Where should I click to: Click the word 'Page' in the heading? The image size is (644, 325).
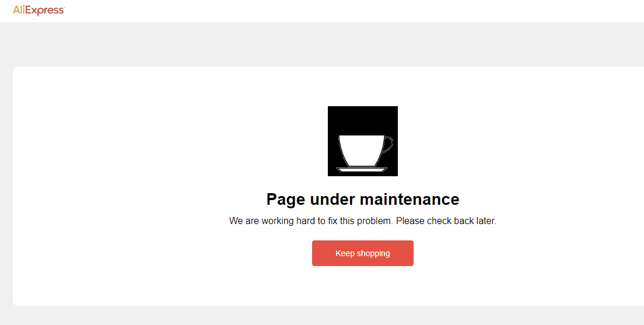click(285, 200)
